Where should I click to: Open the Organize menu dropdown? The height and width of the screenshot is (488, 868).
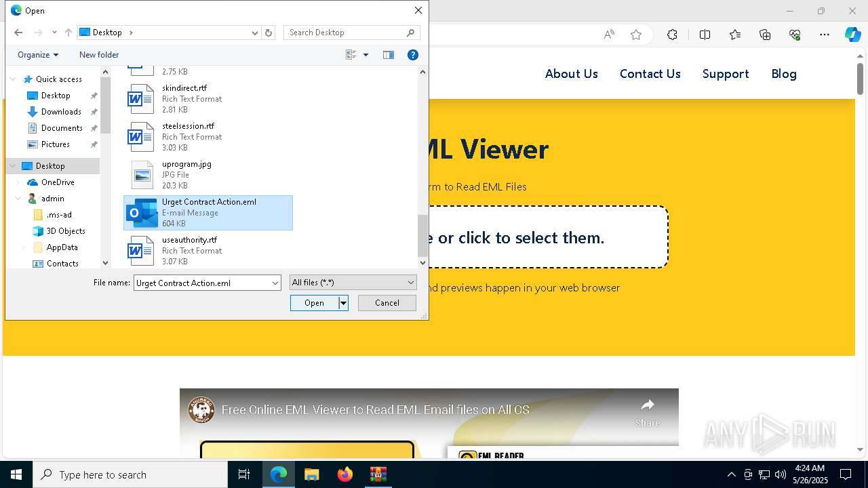click(x=38, y=55)
